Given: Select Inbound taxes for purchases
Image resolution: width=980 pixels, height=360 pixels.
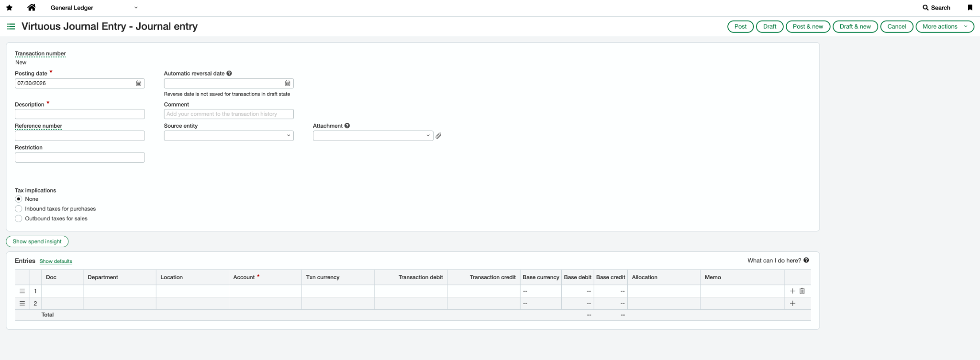Looking at the screenshot, I should point(19,209).
